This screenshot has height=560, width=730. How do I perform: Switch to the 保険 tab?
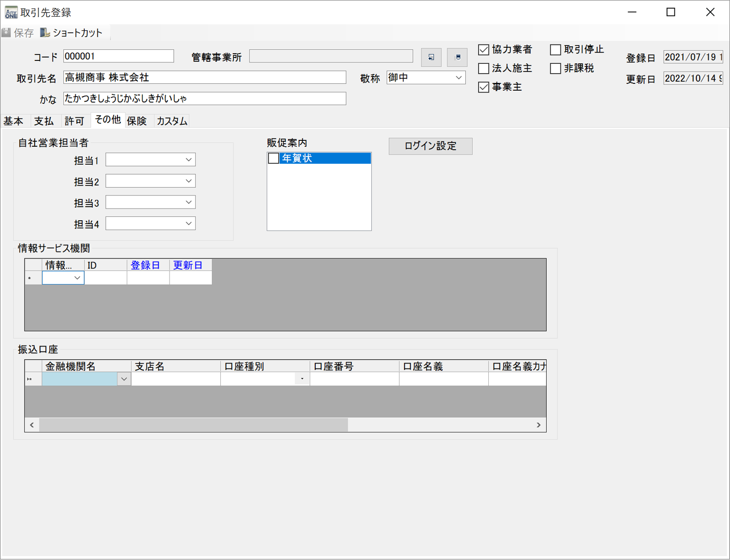[137, 120]
